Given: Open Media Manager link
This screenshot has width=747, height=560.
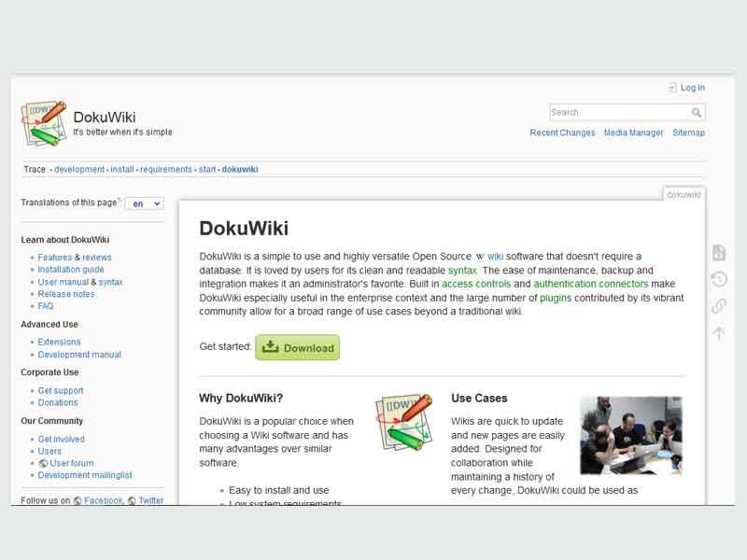Looking at the screenshot, I should tap(633, 133).
